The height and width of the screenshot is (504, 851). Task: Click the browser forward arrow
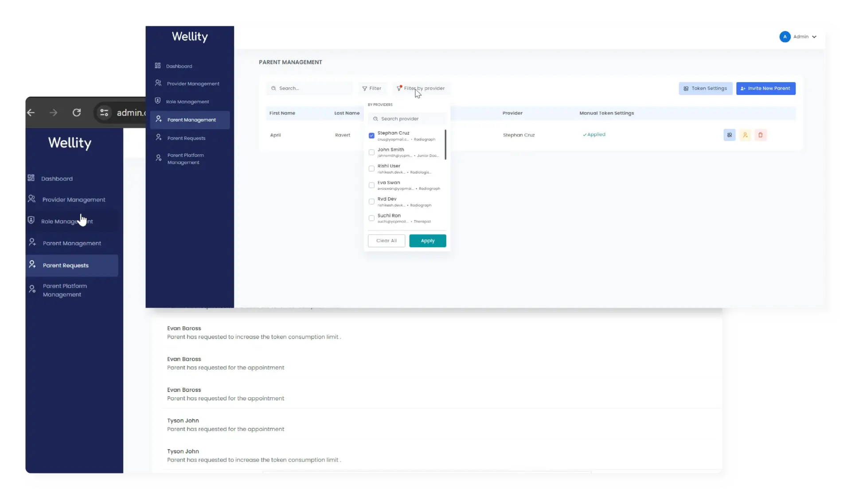click(54, 113)
